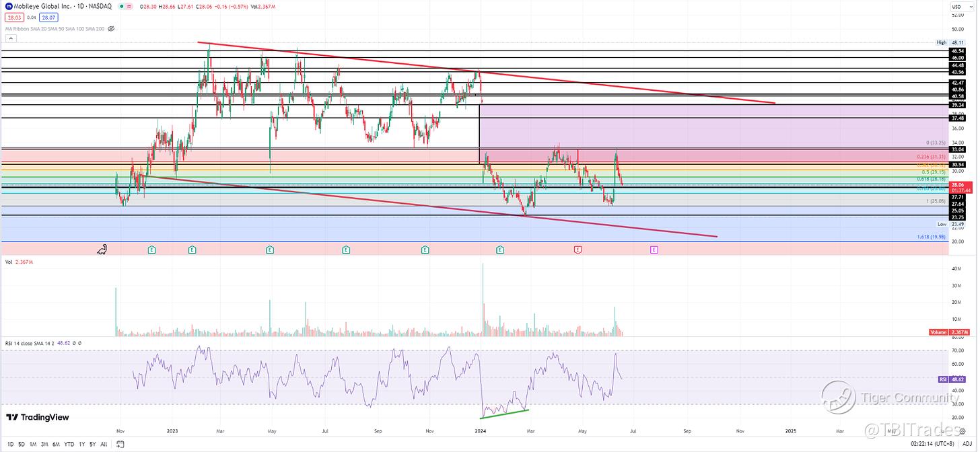Click the 39.34 horizontal line price label
Screen dimensions: 980x452
(x=958, y=105)
